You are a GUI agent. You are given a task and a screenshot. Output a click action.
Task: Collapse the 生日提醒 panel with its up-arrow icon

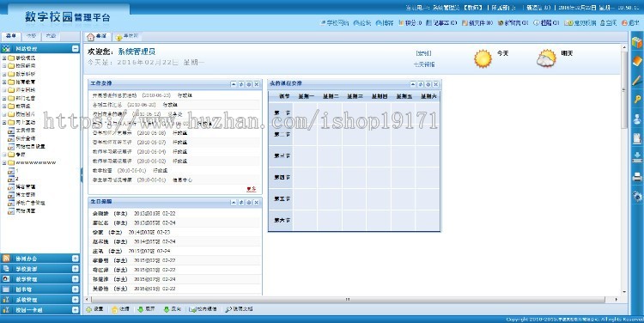(234, 202)
